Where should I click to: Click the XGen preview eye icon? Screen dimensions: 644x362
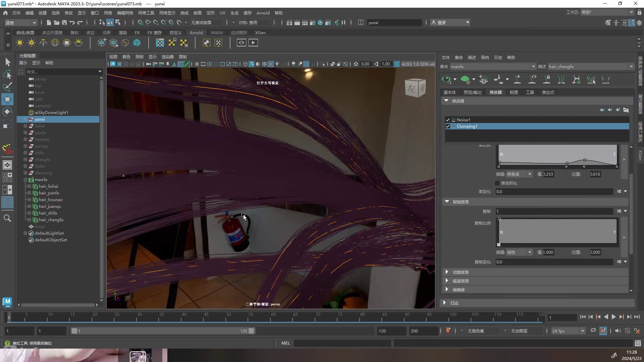click(x=446, y=79)
